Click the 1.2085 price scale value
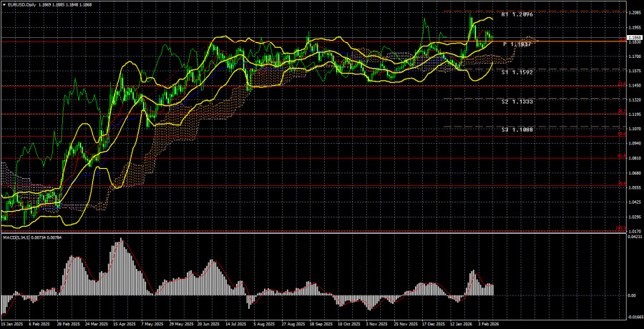Screen dimensions: 644x329 tap(634, 12)
